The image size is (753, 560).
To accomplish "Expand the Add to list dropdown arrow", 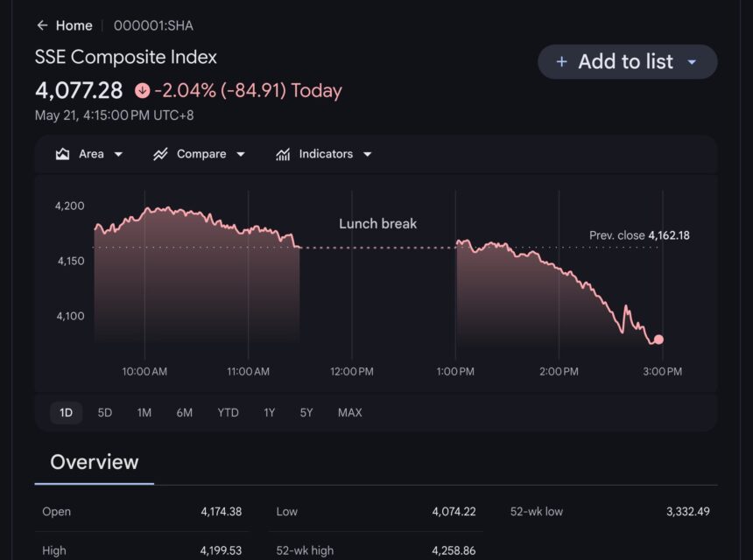I will tap(692, 62).
